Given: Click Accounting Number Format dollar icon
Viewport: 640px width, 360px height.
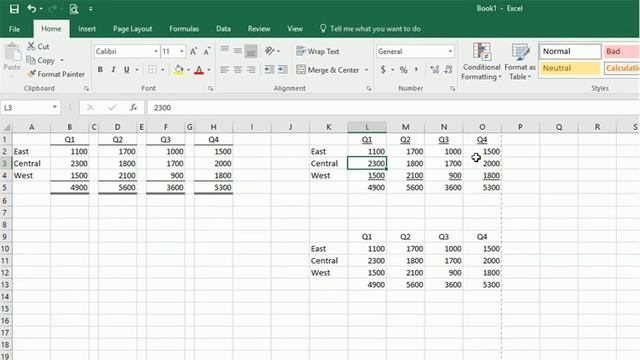Looking at the screenshot, I should 383,70.
